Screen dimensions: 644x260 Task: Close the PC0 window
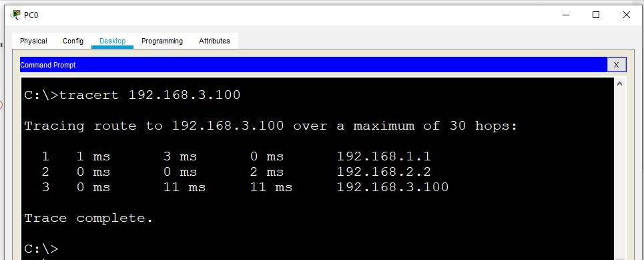[627, 15]
